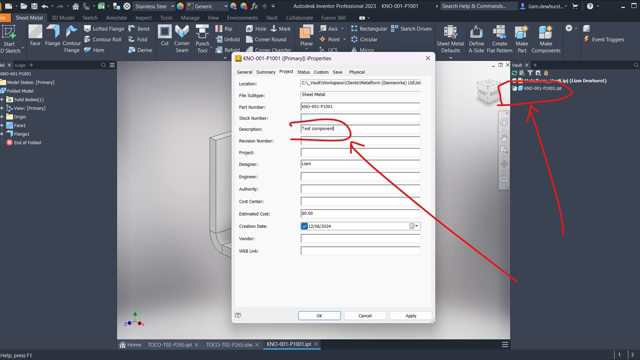Click the Derive tool
This screenshot has width=640, height=360.
(140, 50)
